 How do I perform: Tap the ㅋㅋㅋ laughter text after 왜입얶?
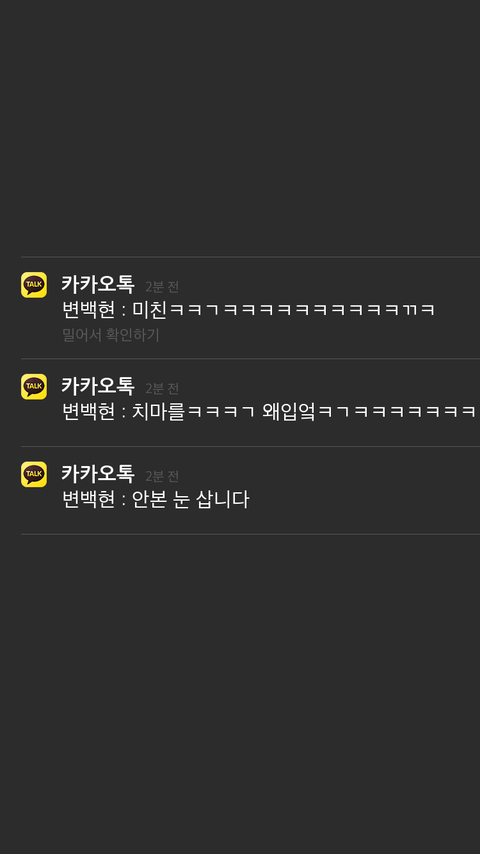(398, 412)
